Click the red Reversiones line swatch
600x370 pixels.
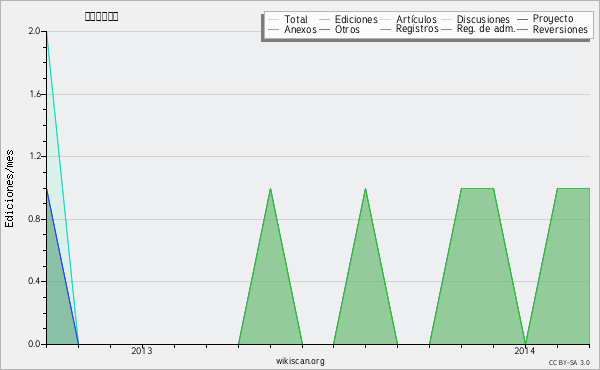522,29
